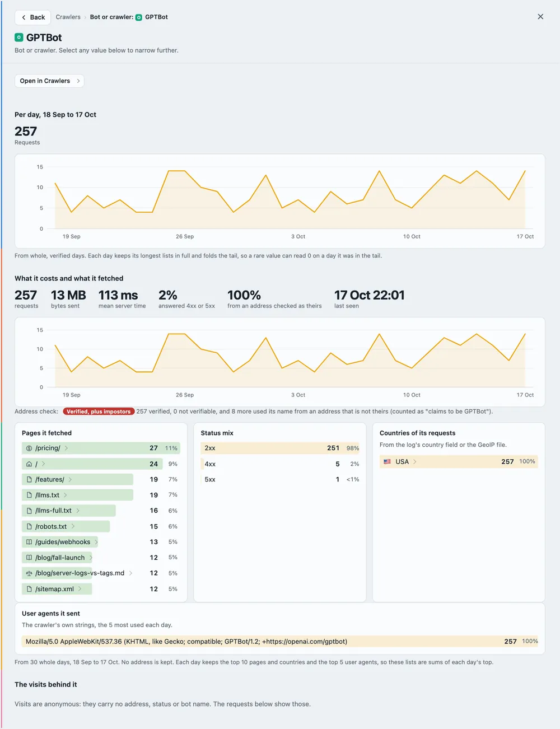Viewport: 560px width, 729px height.
Task: Select the /guides/webhooks page path
Action: tap(63, 542)
